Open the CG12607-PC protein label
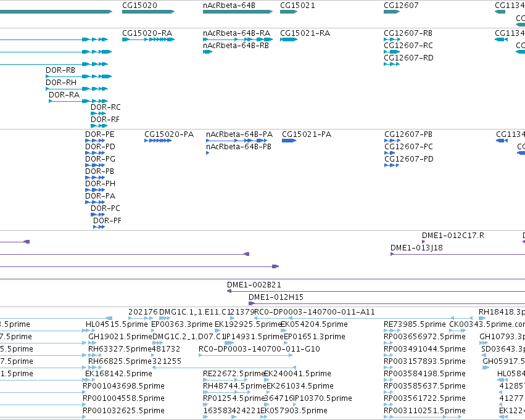 [x=408, y=147]
